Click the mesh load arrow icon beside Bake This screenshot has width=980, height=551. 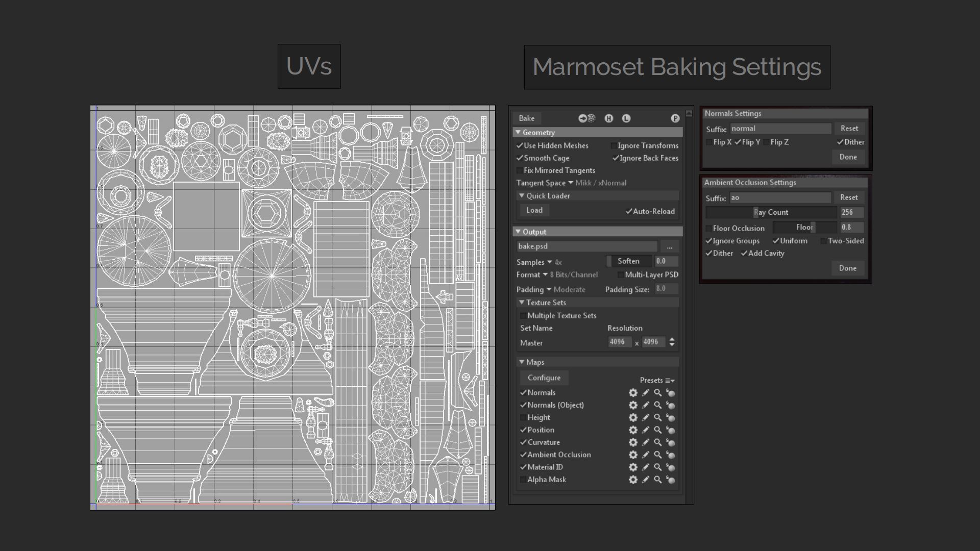point(582,118)
